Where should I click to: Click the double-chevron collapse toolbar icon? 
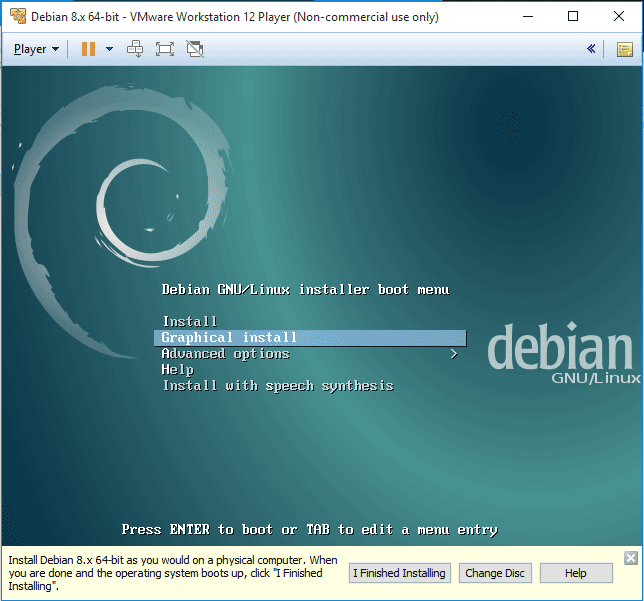(x=591, y=49)
